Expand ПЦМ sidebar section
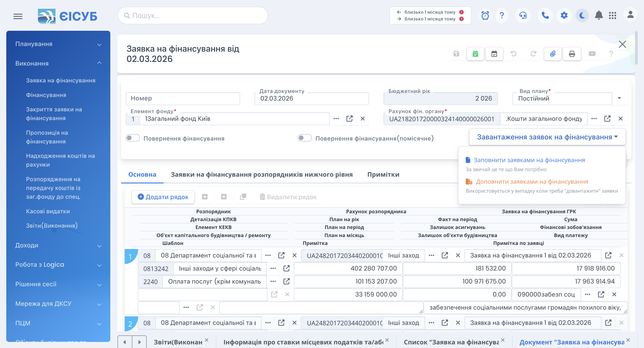 click(x=58, y=324)
